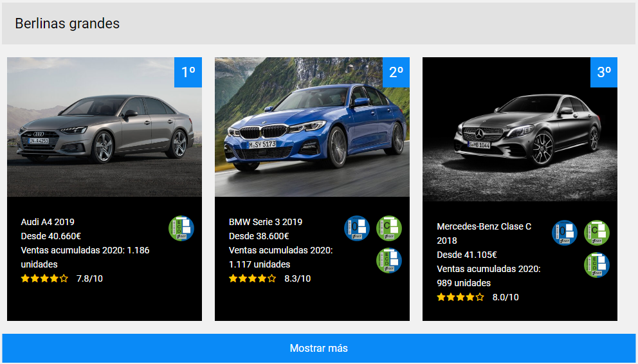Click the 8.0/10 rating score
Screen dimensions: 638x364
click(x=506, y=297)
